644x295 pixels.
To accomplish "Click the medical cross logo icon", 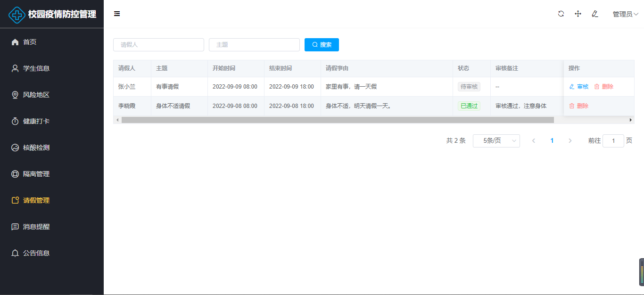I will [17, 15].
